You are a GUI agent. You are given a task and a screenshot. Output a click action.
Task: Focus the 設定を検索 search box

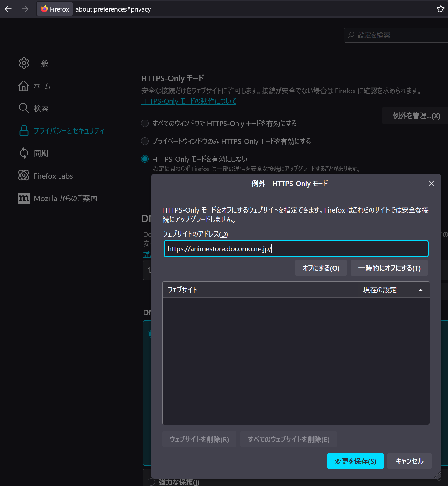pyautogui.click(x=396, y=35)
